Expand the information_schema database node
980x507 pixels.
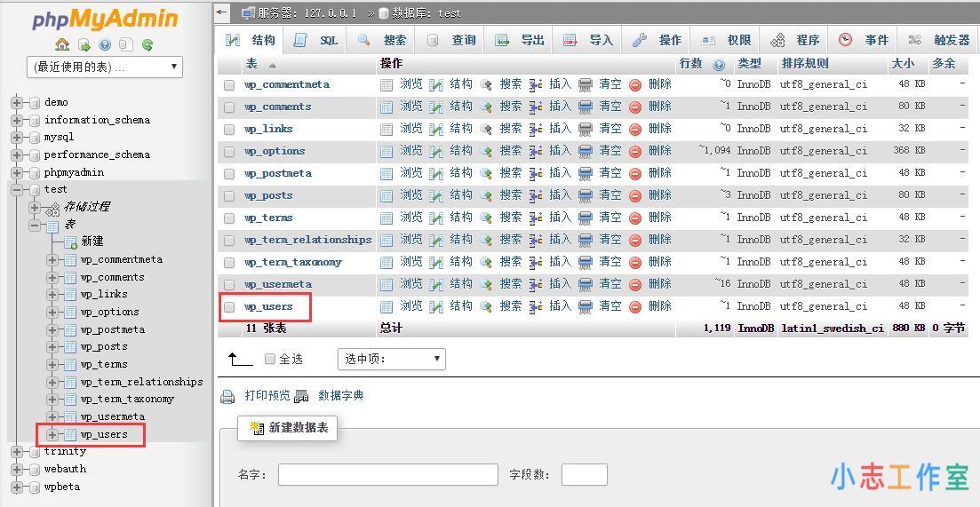[x=17, y=120]
